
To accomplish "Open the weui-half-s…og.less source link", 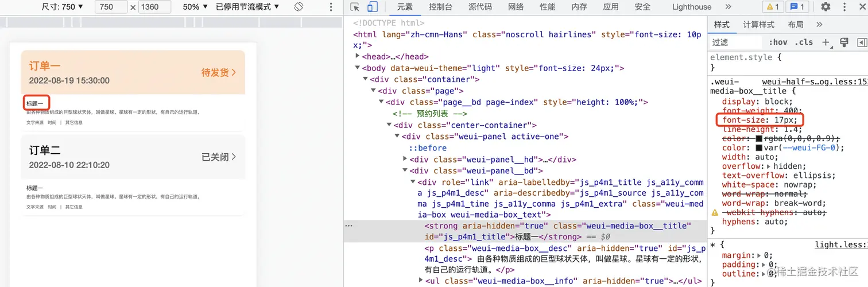I will (x=815, y=82).
